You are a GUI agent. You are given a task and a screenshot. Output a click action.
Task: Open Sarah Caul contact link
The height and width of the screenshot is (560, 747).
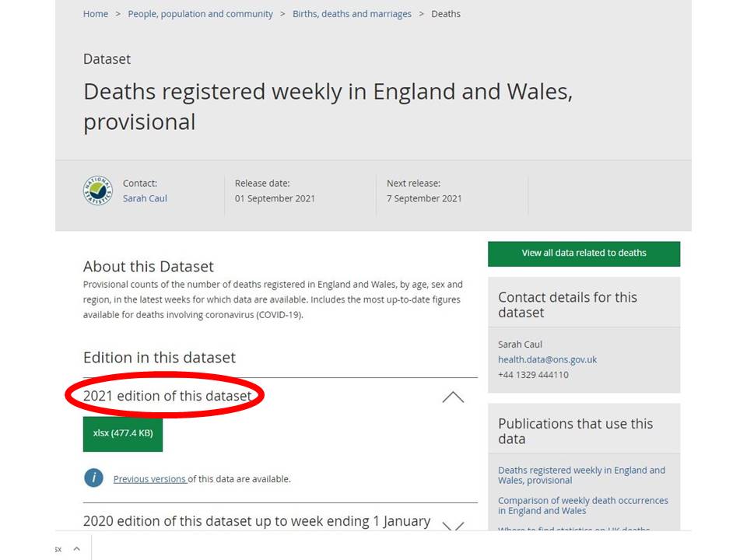[x=145, y=198]
